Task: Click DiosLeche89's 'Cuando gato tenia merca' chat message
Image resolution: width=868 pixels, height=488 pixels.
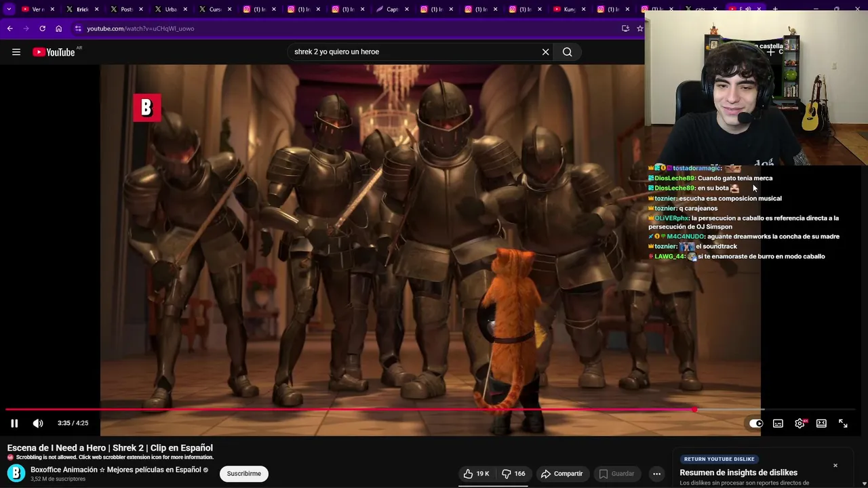Action: 710,178
